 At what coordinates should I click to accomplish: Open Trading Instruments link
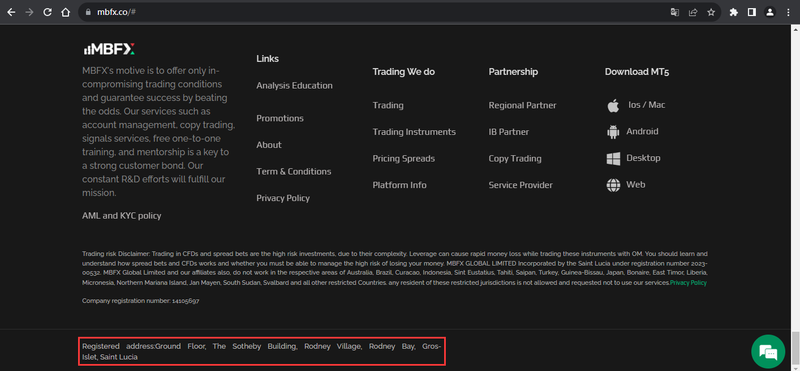[414, 132]
